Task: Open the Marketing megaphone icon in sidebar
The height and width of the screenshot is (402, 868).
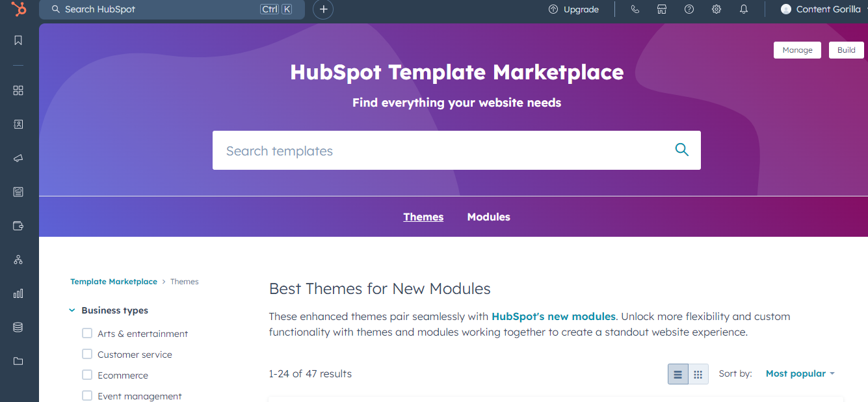Action: pos(18,158)
